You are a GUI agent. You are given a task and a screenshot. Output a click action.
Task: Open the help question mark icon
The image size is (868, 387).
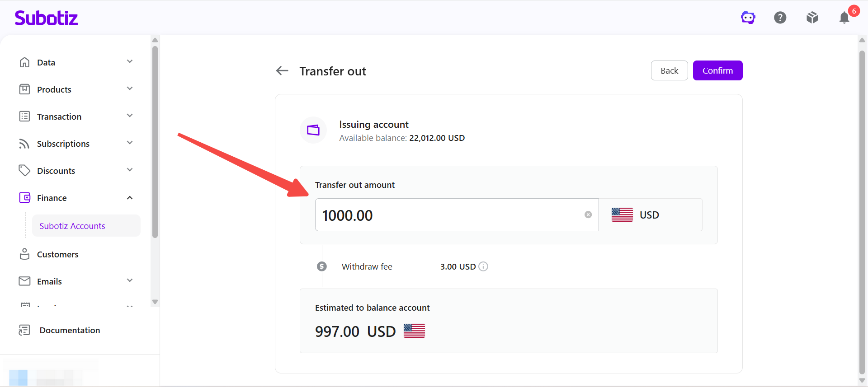coord(780,18)
